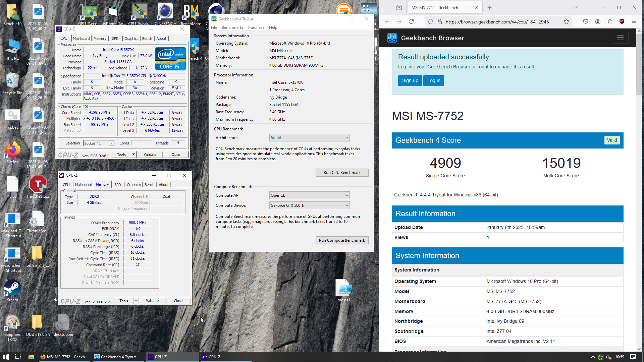Open the Compute API OpenCL dropdown
The width and height of the screenshot is (644, 362).
click(309, 195)
